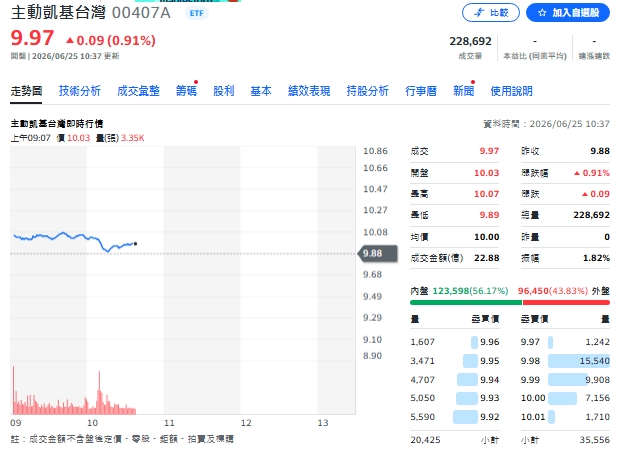Click the 振幅 value 1.82%

point(596,258)
